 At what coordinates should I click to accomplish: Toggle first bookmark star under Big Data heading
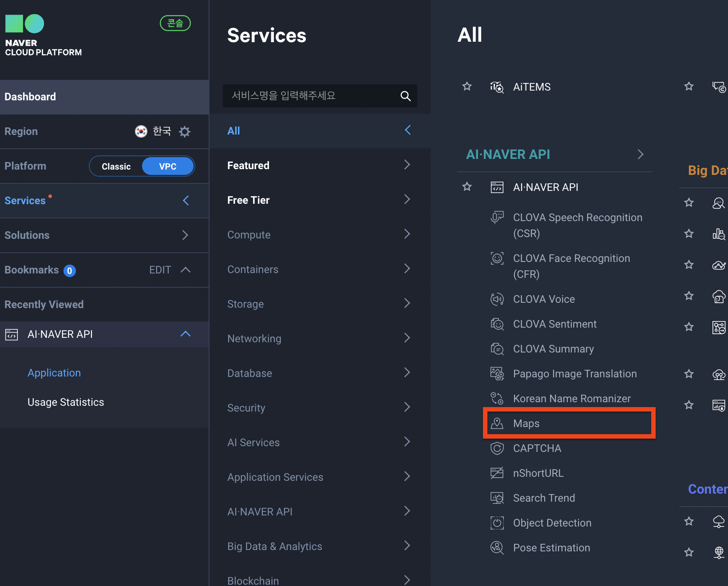pos(689,203)
